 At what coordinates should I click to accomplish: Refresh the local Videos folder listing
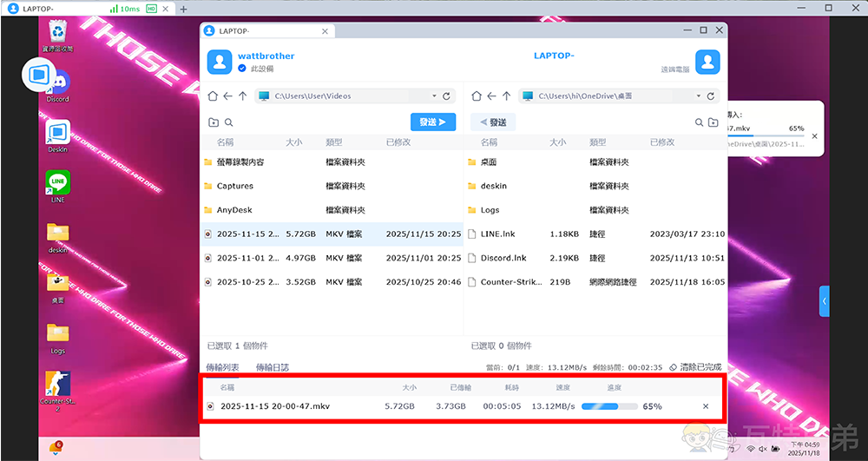click(x=446, y=96)
